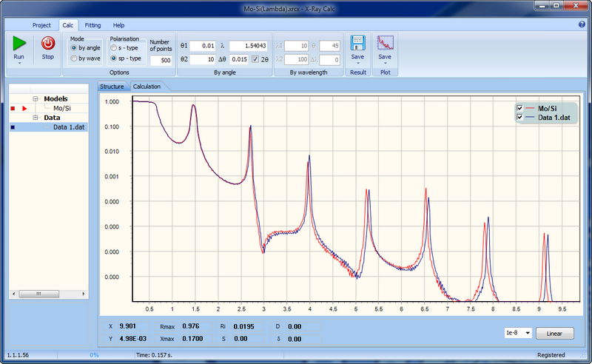This screenshot has height=364, width=592.
Task: Click the Ri value 0.0195
Action: pos(244,326)
